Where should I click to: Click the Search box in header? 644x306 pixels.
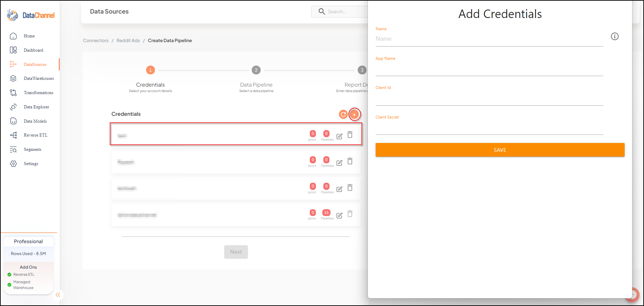[x=340, y=12]
